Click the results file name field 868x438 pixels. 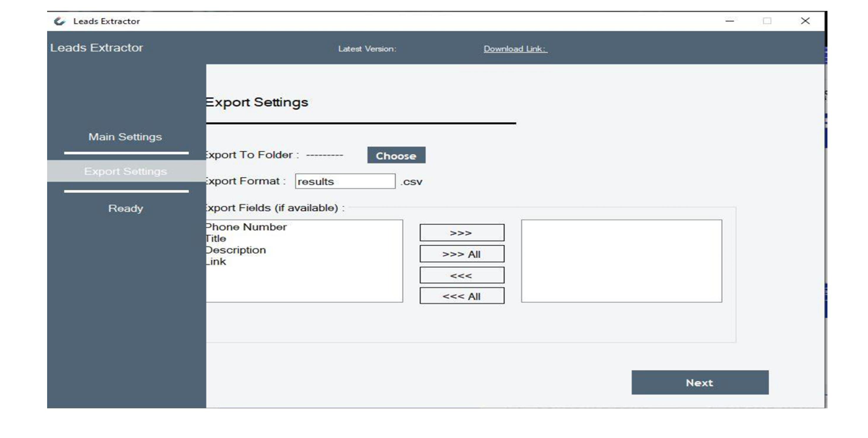(345, 181)
